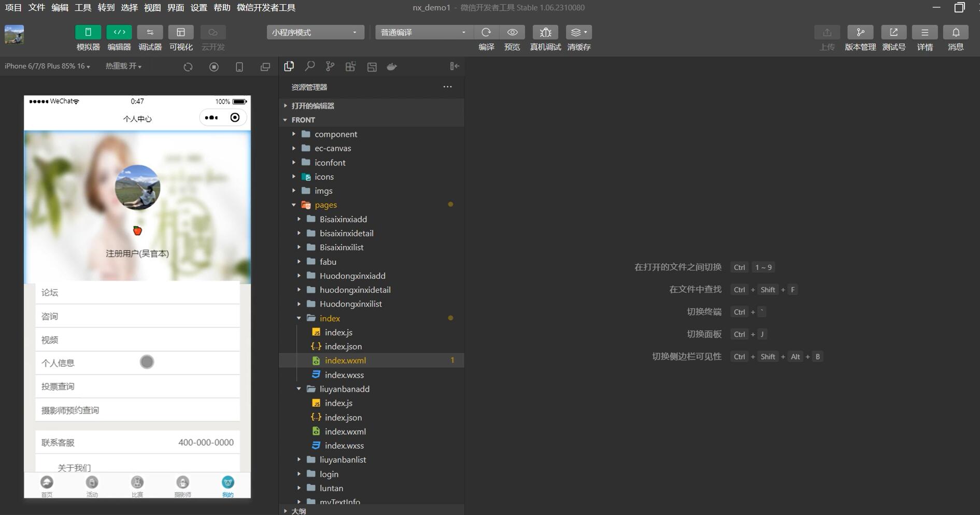Open the normal compile mode dropdown
This screenshot has height=515, width=980.
click(x=423, y=33)
